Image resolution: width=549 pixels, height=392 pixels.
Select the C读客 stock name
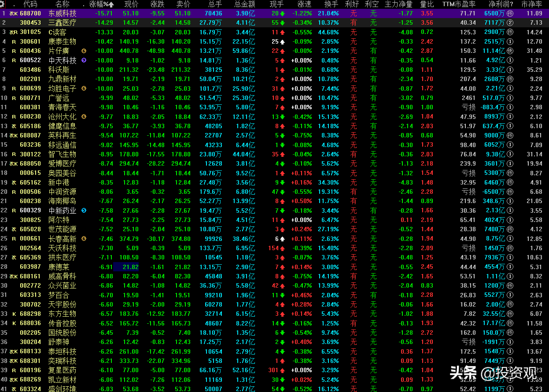pyautogui.click(x=57, y=32)
